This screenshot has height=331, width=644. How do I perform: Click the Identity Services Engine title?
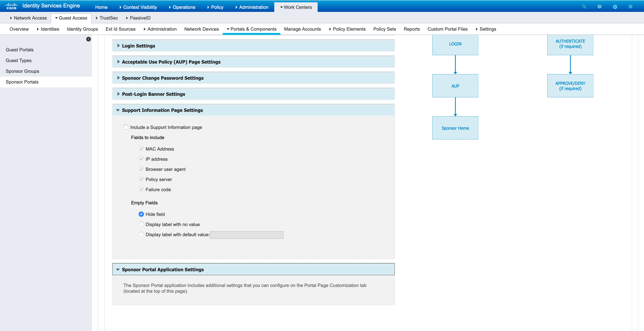pos(51,6)
